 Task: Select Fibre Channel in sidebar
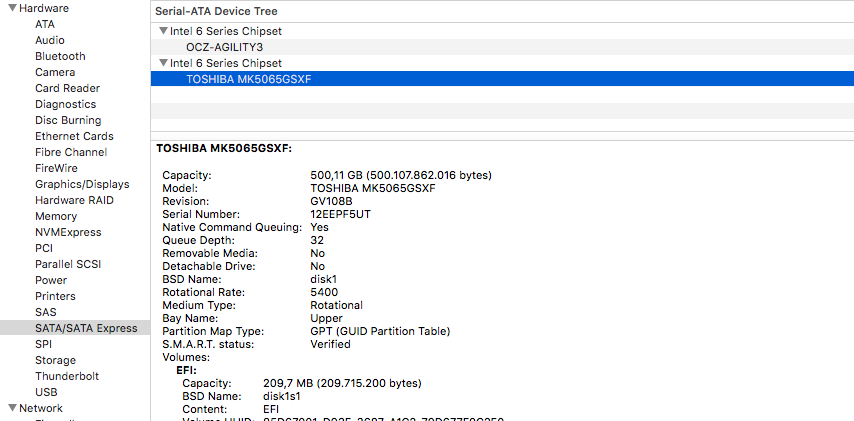tap(71, 152)
